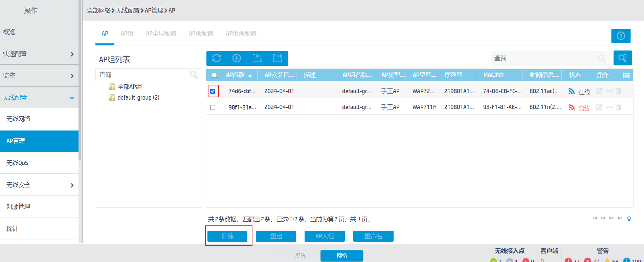
Task: Open the 无线网络 sidebar item
Action: click(39, 119)
